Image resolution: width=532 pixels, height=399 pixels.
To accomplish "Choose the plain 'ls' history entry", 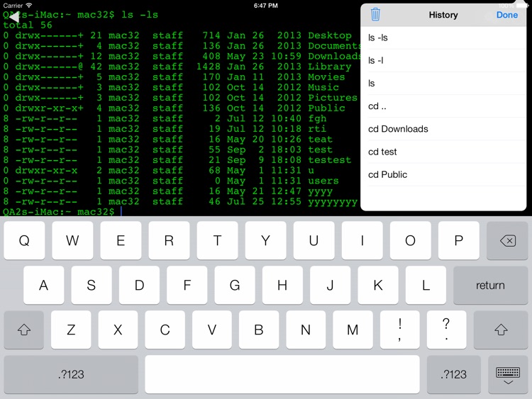I will click(443, 84).
